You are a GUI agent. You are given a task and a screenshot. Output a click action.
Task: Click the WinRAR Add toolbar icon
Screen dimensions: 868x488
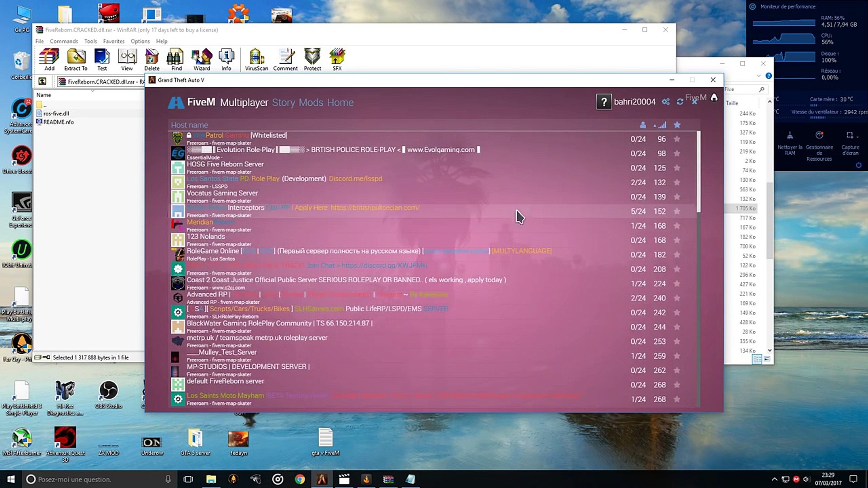click(49, 60)
